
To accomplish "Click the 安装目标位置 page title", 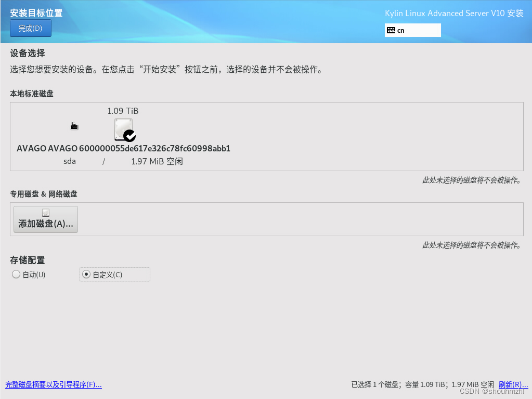I will (36, 13).
